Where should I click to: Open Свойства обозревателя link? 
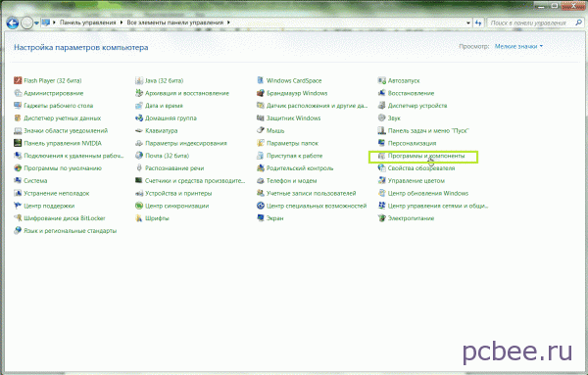[x=421, y=168]
